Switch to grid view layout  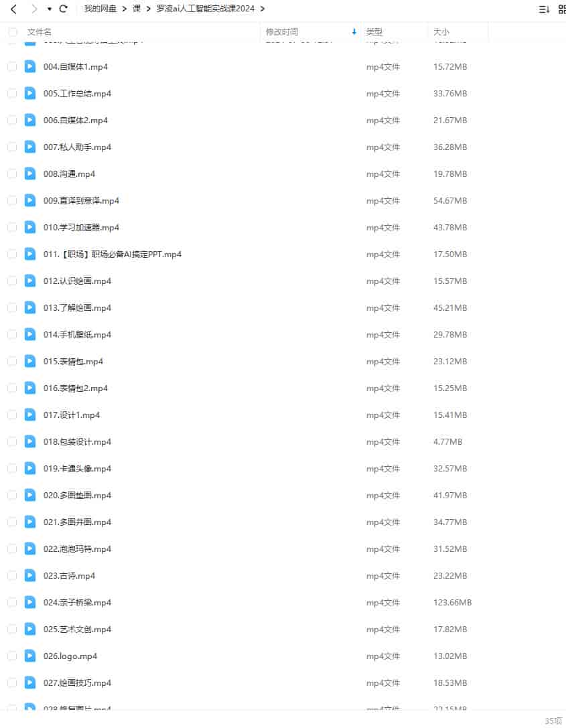coord(562,9)
